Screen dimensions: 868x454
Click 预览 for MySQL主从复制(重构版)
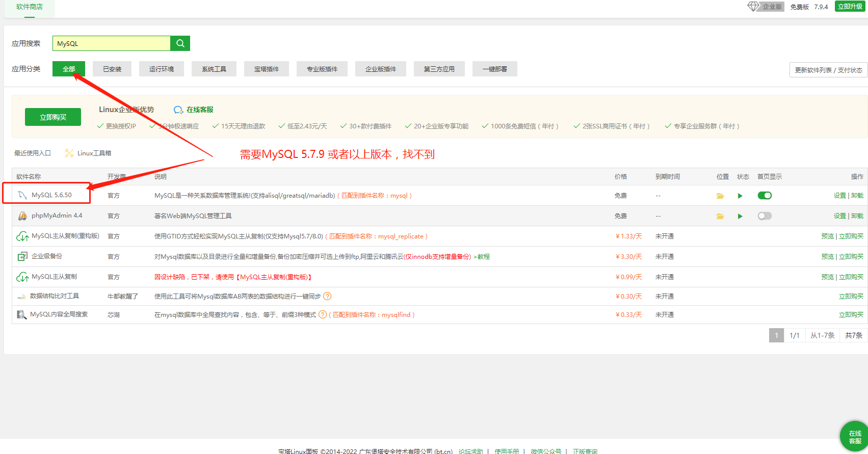(x=828, y=236)
